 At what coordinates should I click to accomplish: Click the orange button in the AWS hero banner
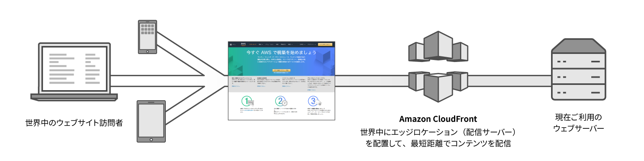coord(281,70)
